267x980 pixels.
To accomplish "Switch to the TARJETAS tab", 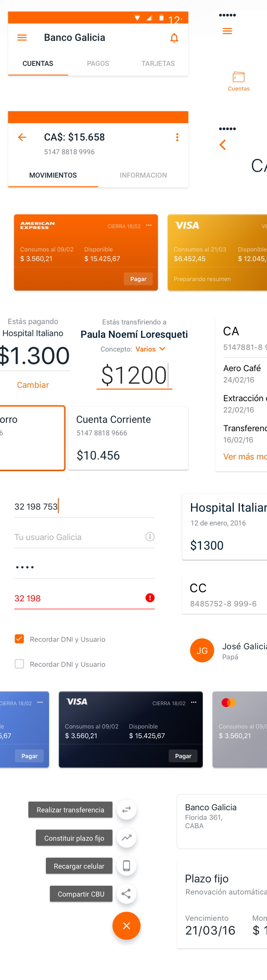I will 158,63.
